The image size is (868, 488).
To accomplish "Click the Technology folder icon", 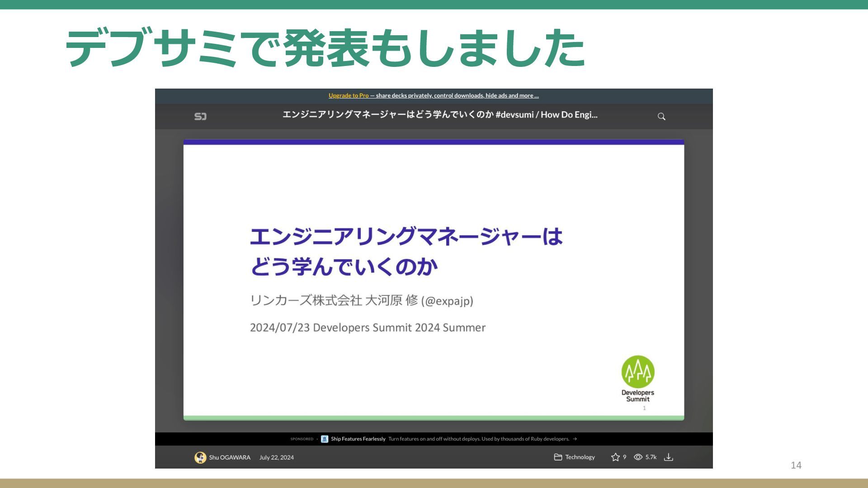I will (x=558, y=457).
